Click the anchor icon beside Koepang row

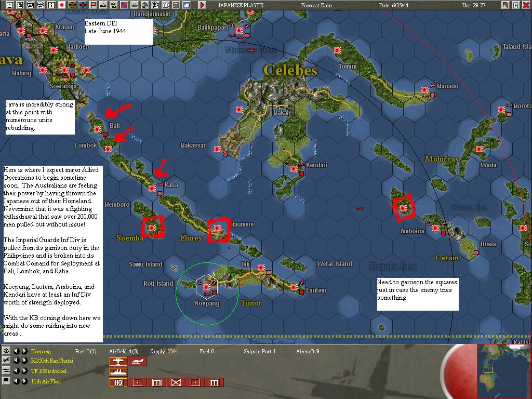pos(6,351)
